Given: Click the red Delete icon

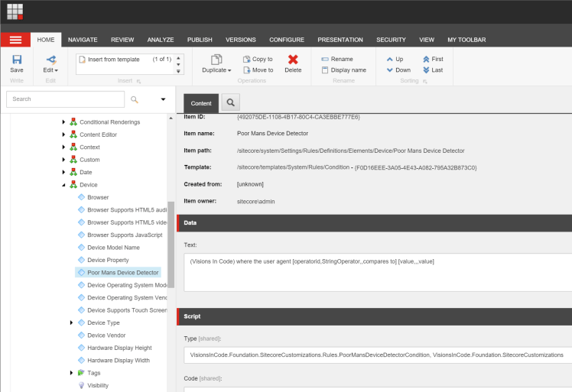Looking at the screenshot, I should click(293, 60).
